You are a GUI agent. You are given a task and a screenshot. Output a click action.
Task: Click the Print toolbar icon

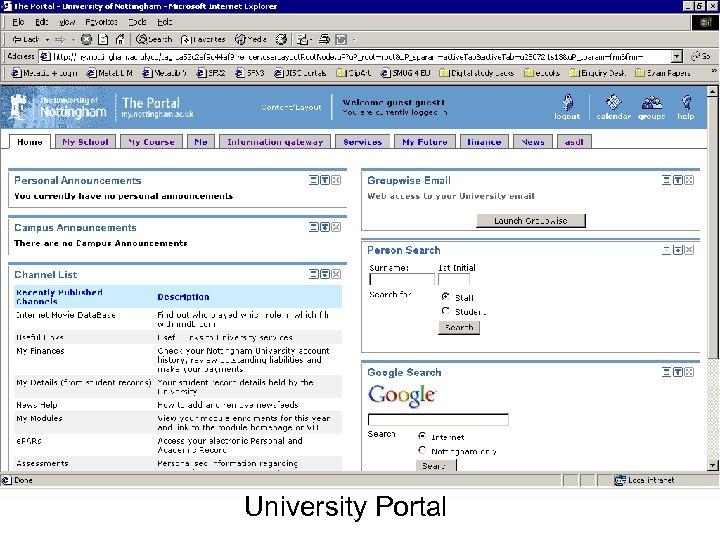[x=325, y=39]
